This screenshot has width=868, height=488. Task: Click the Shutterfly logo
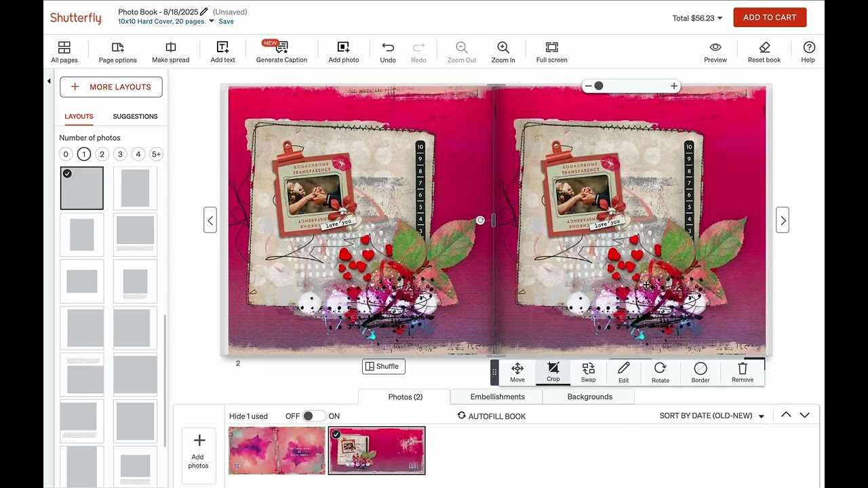click(x=76, y=18)
